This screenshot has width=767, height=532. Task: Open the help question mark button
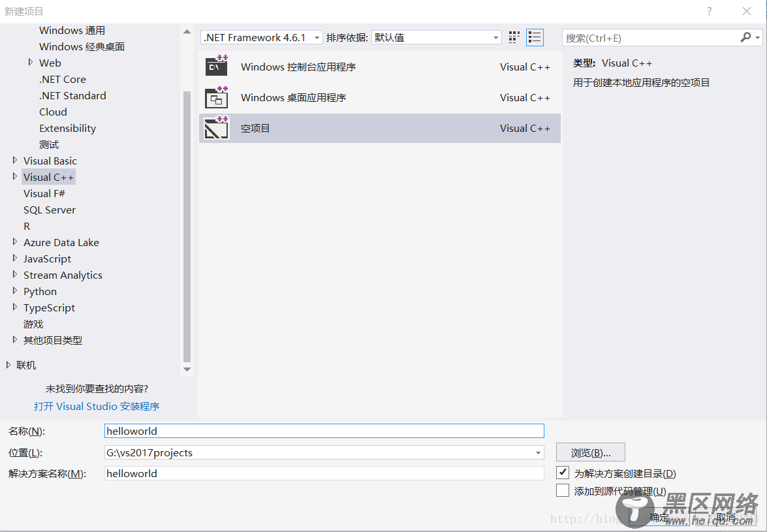click(x=710, y=10)
